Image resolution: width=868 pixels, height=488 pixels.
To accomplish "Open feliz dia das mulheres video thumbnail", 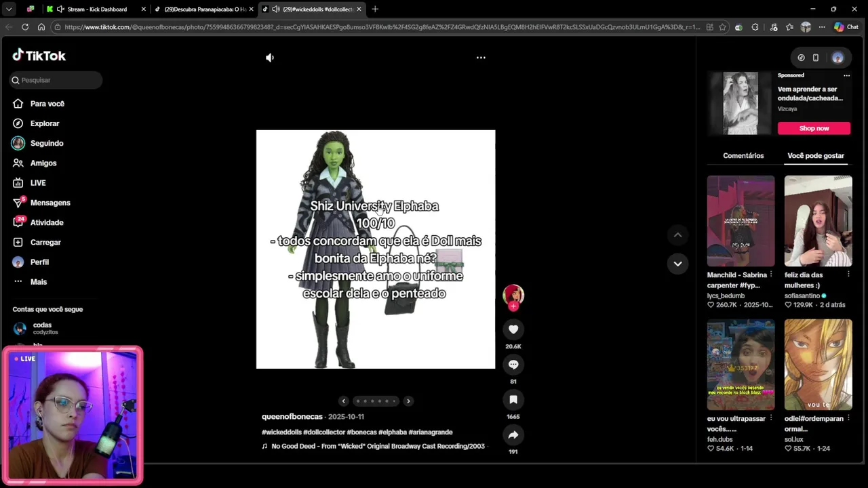I will 818,221.
